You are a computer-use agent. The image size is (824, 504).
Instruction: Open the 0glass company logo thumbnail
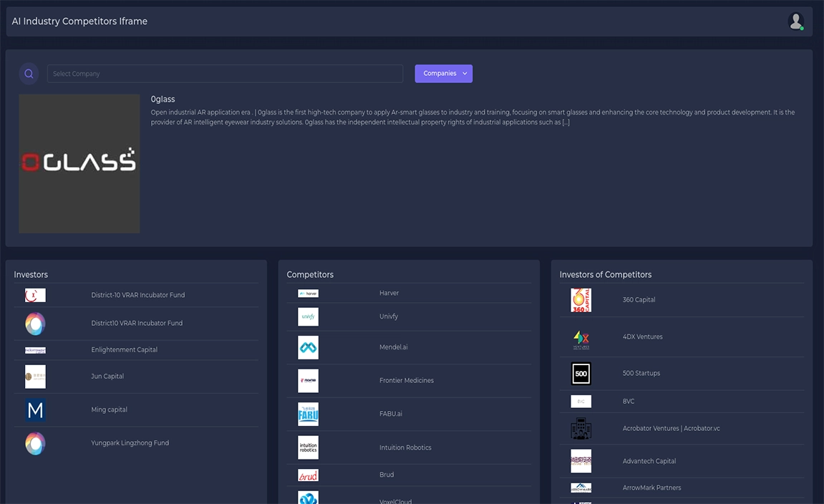click(79, 163)
